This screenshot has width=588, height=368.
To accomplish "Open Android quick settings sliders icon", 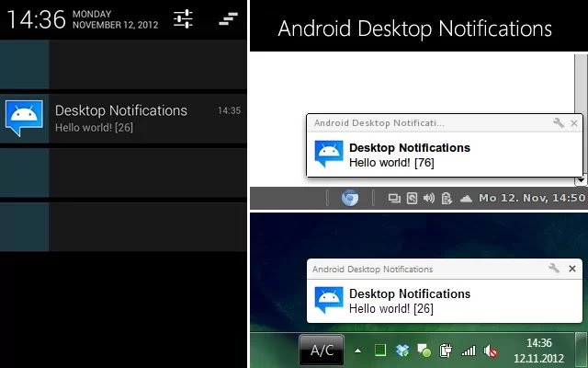I will pyautogui.click(x=184, y=18).
